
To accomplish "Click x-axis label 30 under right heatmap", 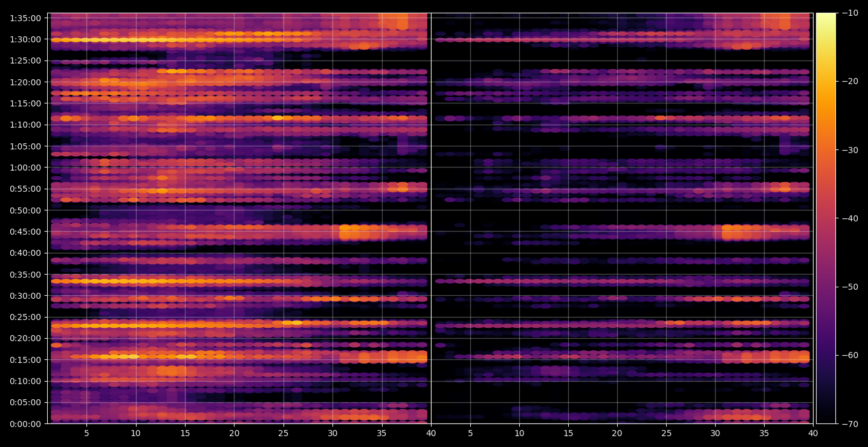I will pyautogui.click(x=716, y=433).
